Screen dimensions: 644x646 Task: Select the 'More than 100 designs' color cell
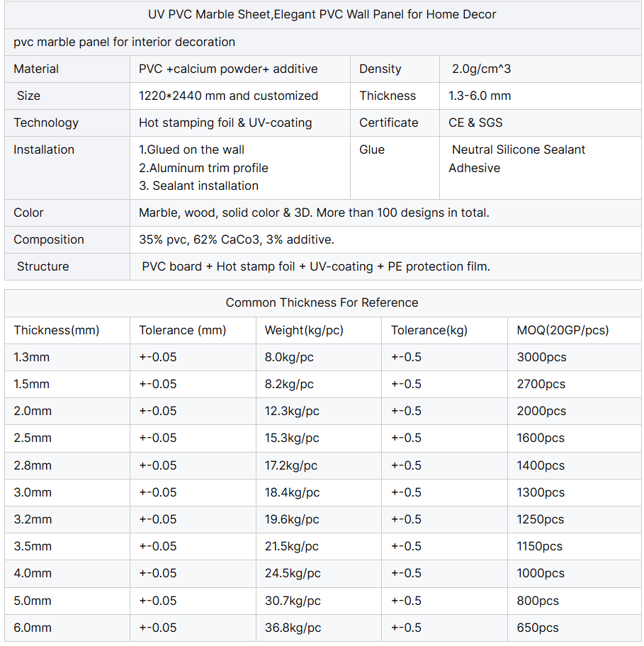point(314,212)
